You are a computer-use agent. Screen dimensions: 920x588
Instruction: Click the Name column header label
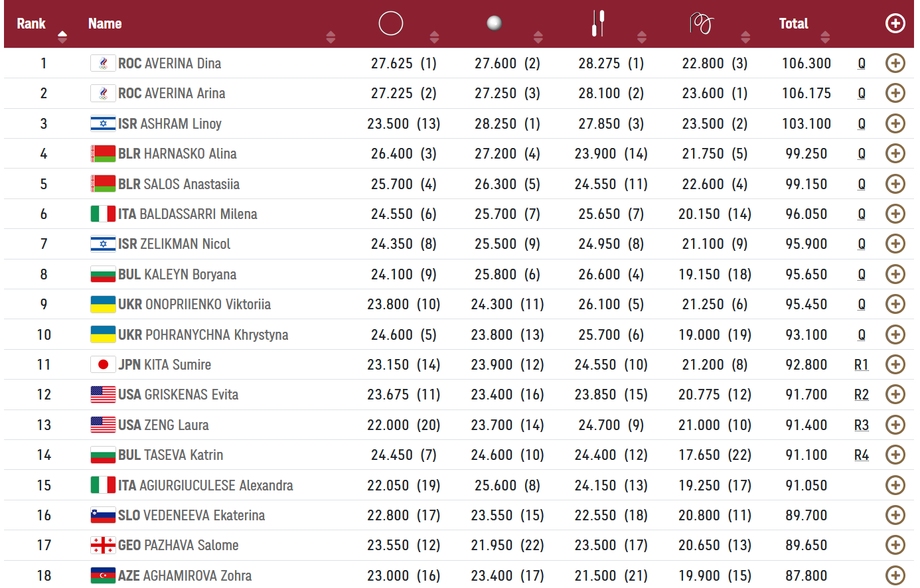[x=105, y=24]
